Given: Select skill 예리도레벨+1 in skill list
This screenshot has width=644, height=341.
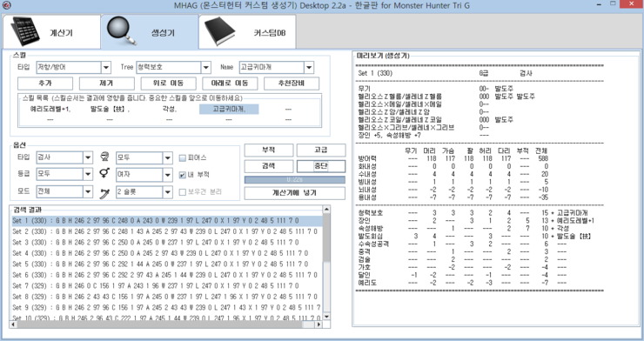Looking at the screenshot, I should tap(50, 109).
